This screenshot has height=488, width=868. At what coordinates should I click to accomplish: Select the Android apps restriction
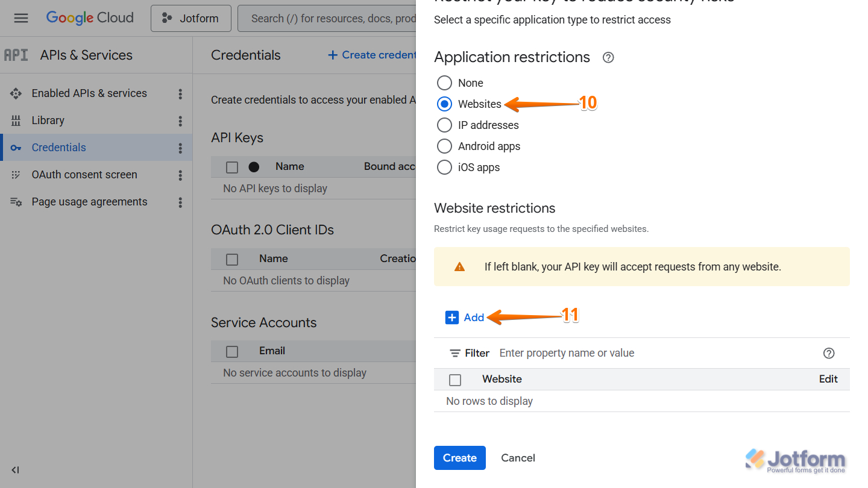444,146
